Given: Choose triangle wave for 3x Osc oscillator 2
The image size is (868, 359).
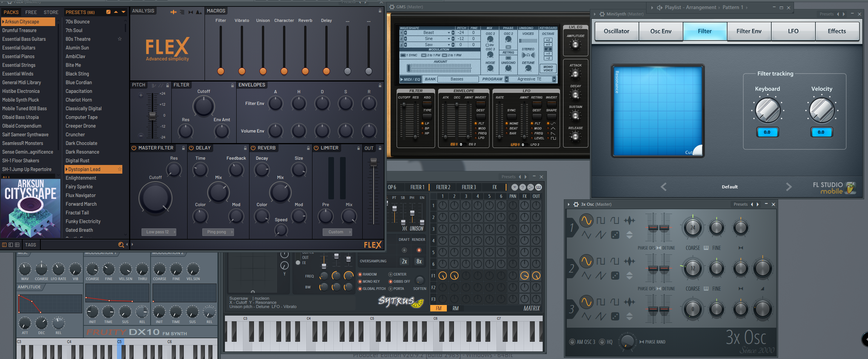Looking at the screenshot, I should (x=586, y=276).
